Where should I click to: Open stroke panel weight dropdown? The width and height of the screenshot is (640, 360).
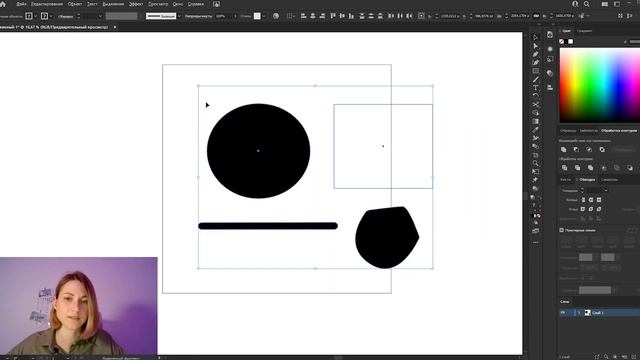point(606,190)
